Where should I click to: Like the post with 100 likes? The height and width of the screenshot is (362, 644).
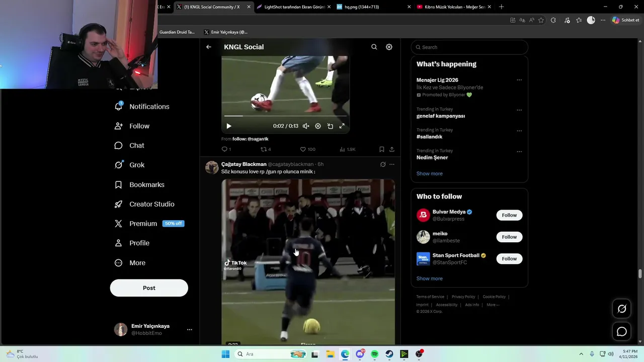coord(307,149)
